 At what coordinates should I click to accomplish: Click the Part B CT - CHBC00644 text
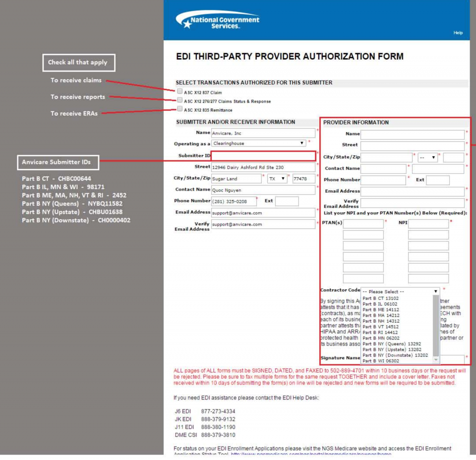pos(56,179)
